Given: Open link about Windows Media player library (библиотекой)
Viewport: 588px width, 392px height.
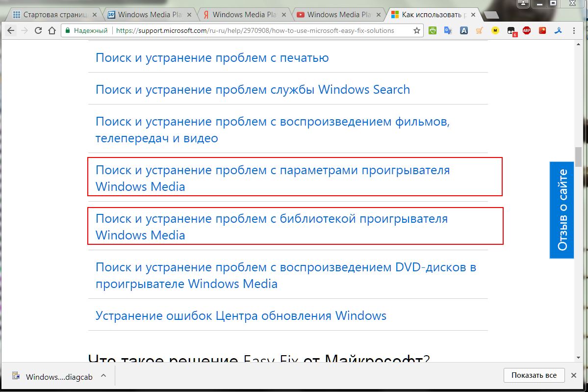Looking at the screenshot, I should [272, 227].
